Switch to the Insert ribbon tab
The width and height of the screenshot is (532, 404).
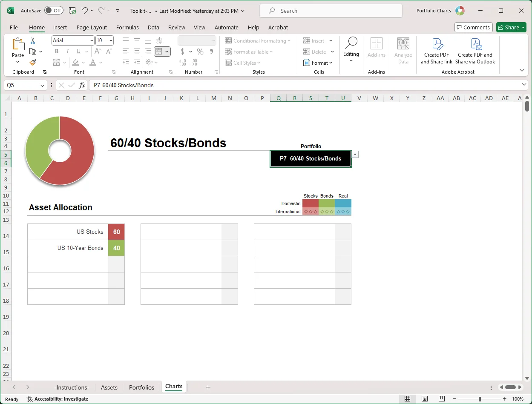pyautogui.click(x=60, y=27)
